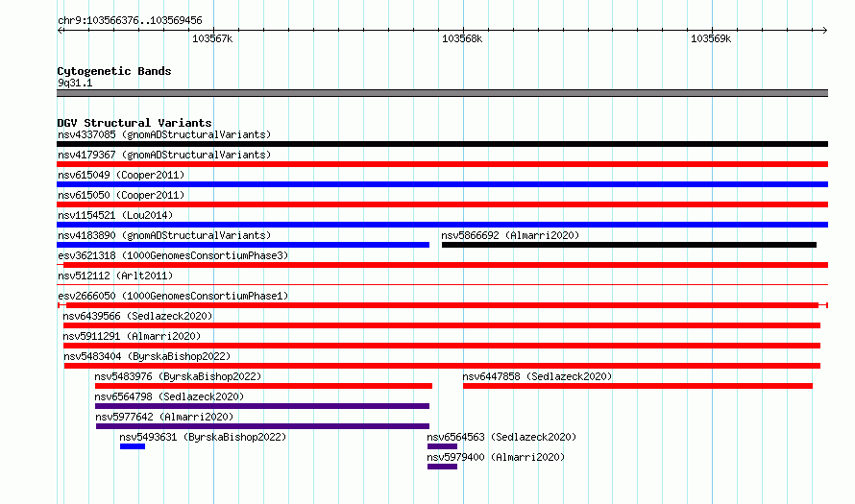Click the red bar for nsv5483976
This screenshot has height=504, width=855.
pos(263,386)
